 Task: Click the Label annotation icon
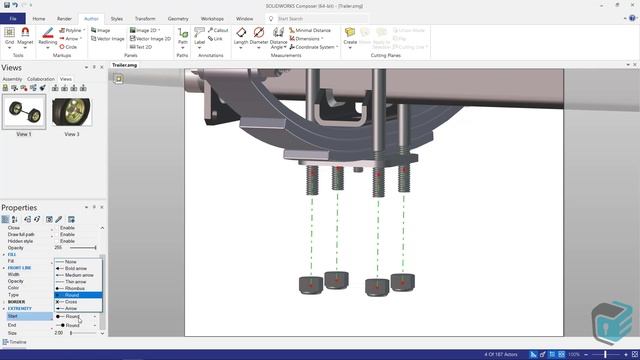(x=200, y=33)
